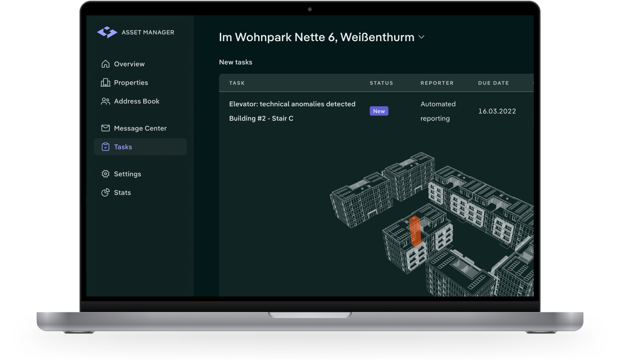Click the Message Center envelope icon
Screen dimensions: 620x364
(106, 128)
